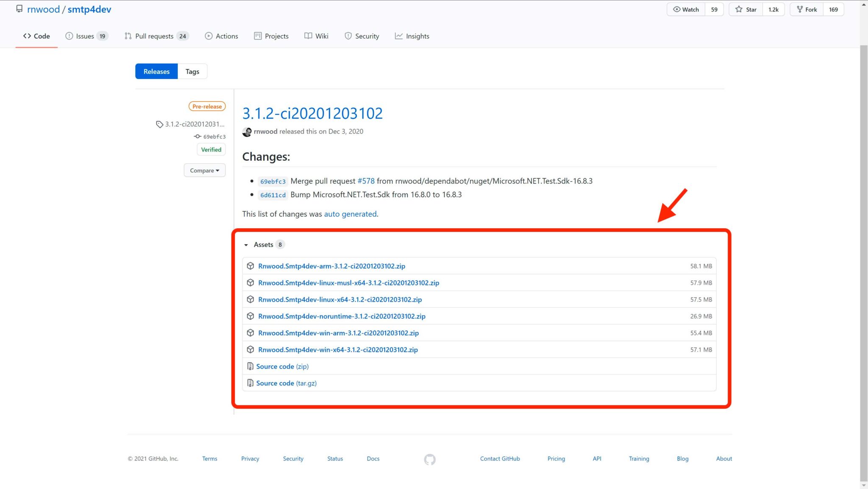Click the Code tab's angle-brackets icon
The image size is (868, 489).
point(27,36)
